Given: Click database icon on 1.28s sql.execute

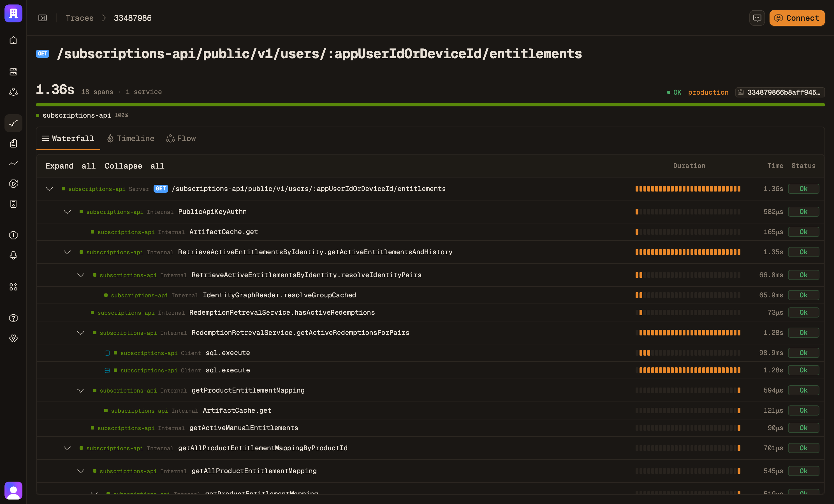Looking at the screenshot, I should (x=107, y=370).
